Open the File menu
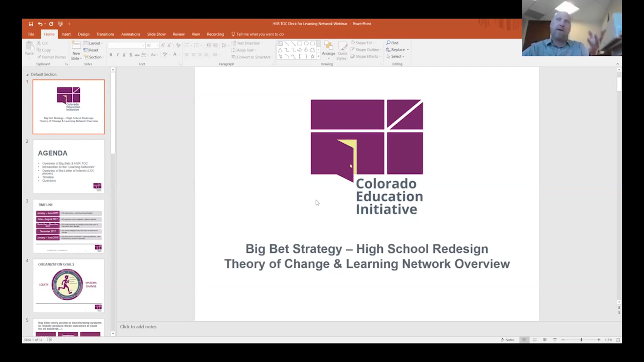The width and height of the screenshot is (644, 362). point(31,34)
